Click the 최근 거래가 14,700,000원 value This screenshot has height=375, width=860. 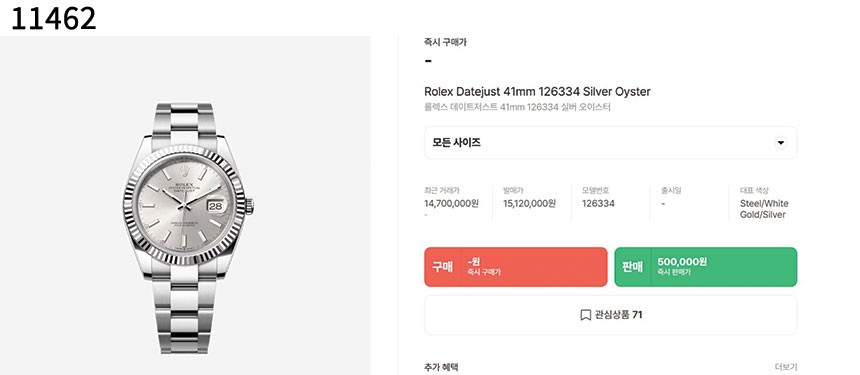point(451,203)
